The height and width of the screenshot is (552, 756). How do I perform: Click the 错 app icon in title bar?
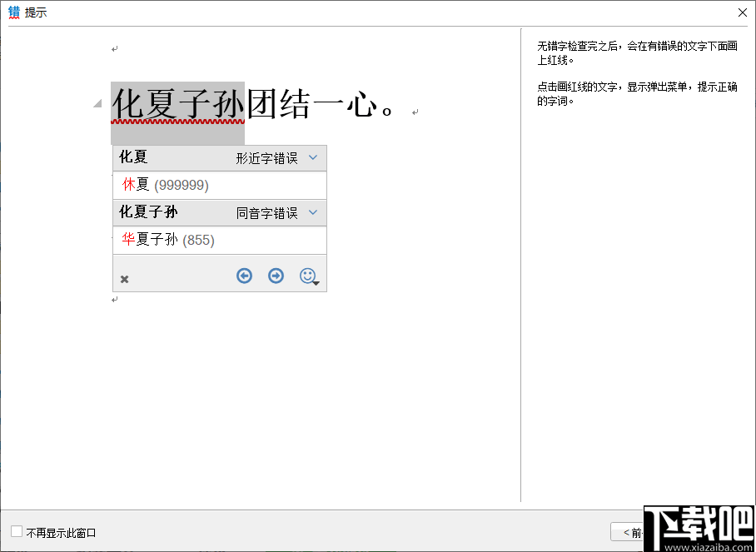[x=14, y=13]
